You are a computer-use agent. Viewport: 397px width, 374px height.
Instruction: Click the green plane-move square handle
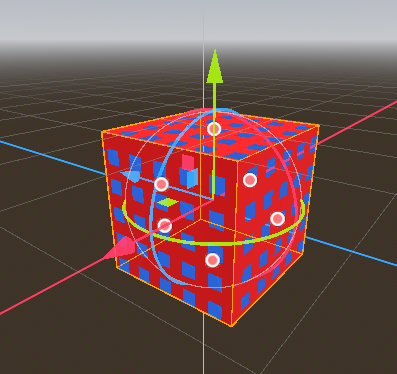168,202
